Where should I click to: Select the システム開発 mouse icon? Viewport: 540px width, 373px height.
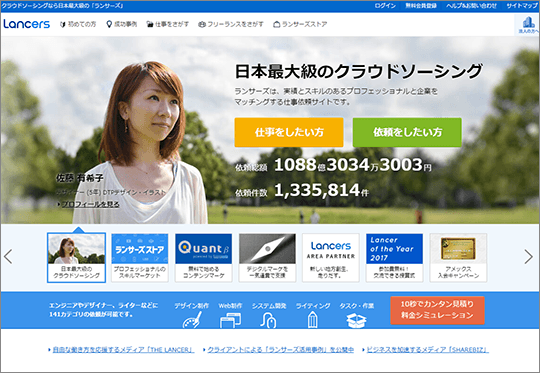coord(269,320)
